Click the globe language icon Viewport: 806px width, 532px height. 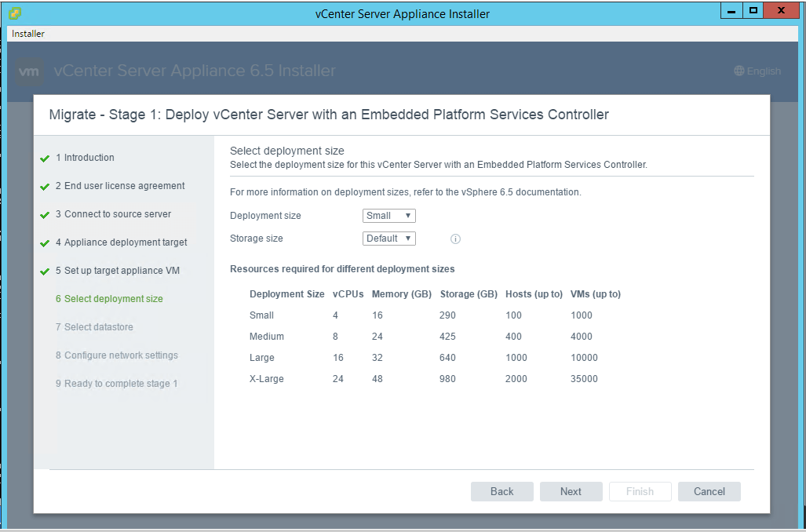[739, 71]
